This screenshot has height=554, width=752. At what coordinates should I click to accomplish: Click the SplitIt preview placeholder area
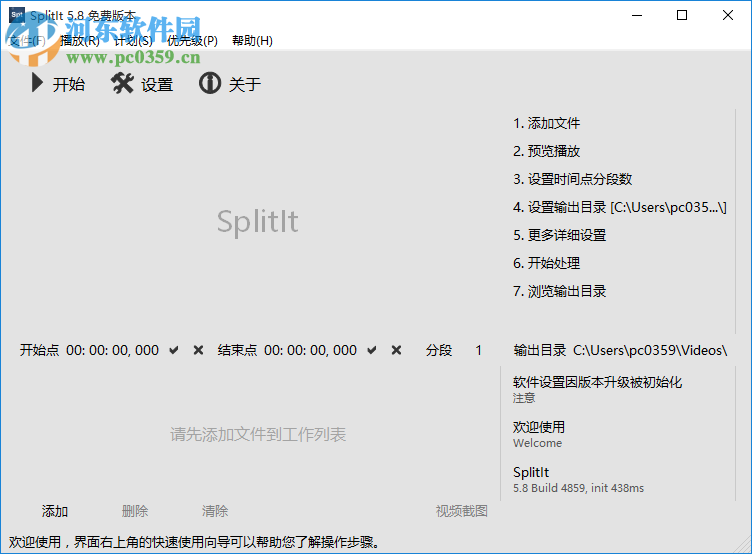(x=258, y=221)
